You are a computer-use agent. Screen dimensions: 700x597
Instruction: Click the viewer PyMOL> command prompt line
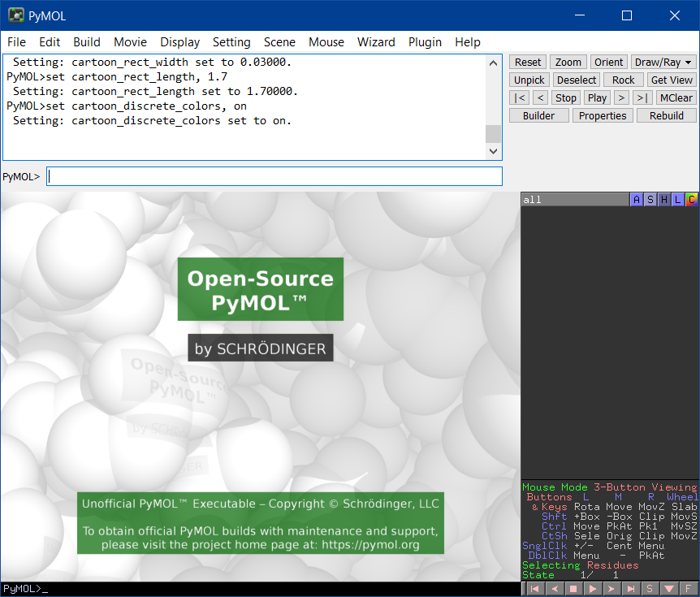[x=261, y=589]
